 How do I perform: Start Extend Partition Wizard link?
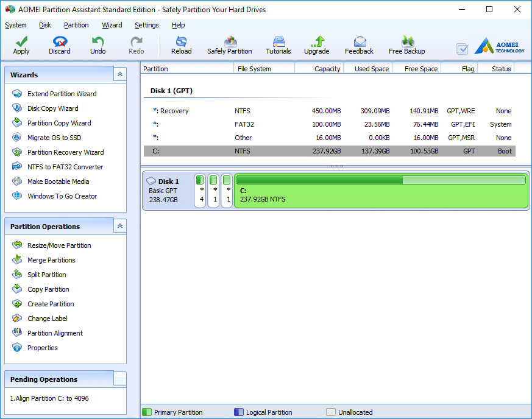62,94
